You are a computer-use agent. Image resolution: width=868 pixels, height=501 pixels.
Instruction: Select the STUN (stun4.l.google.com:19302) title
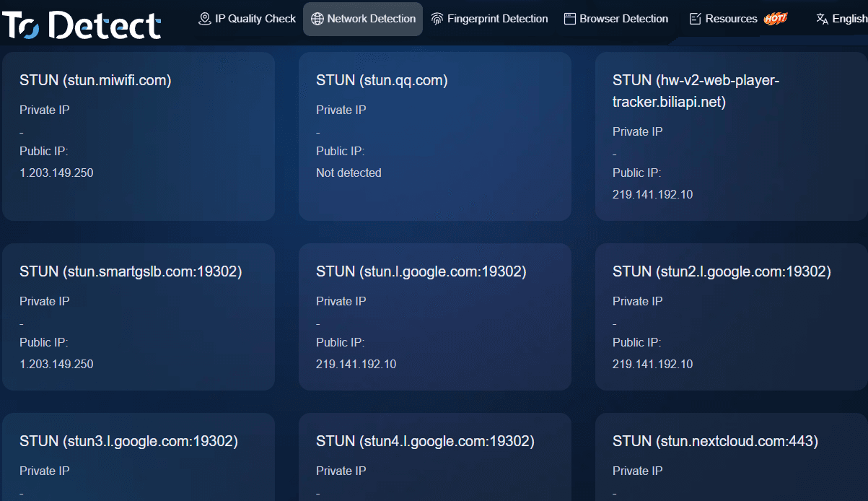pyautogui.click(x=425, y=441)
